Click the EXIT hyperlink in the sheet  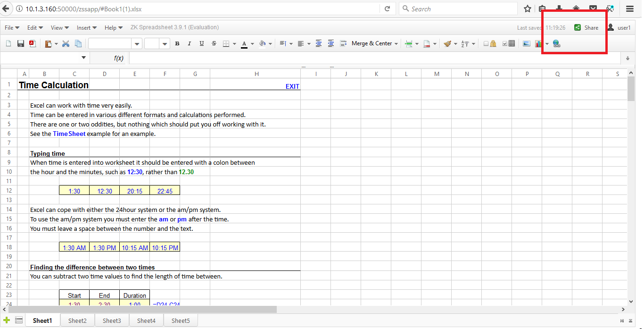coord(292,86)
